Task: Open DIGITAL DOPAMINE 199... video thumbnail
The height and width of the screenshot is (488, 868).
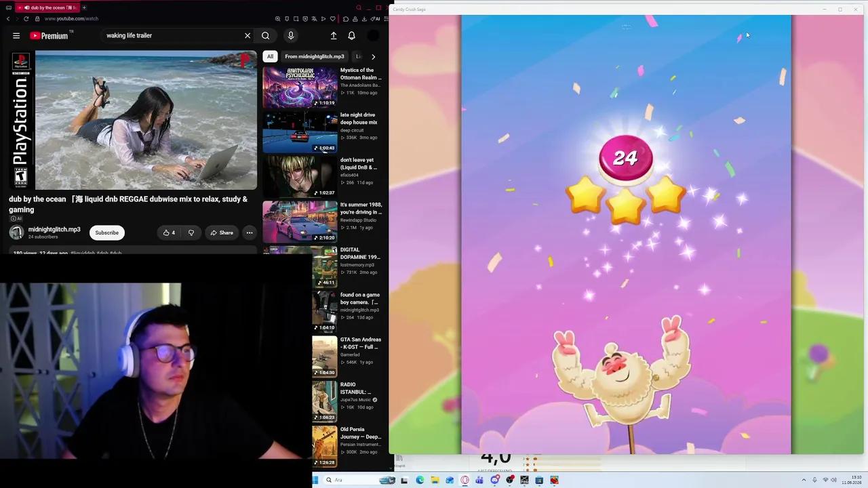Action: tap(325, 267)
